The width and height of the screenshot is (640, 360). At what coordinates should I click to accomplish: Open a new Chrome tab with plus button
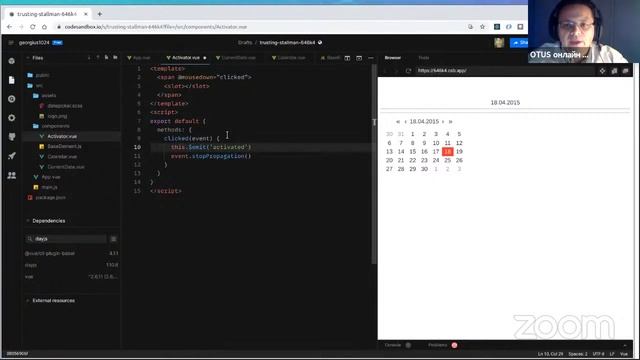[x=100, y=14]
